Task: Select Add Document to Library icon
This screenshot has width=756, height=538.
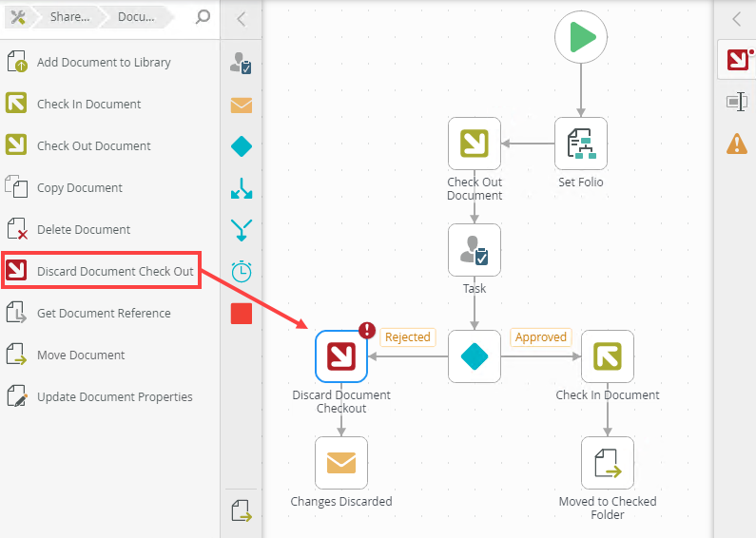Action: 17,62
